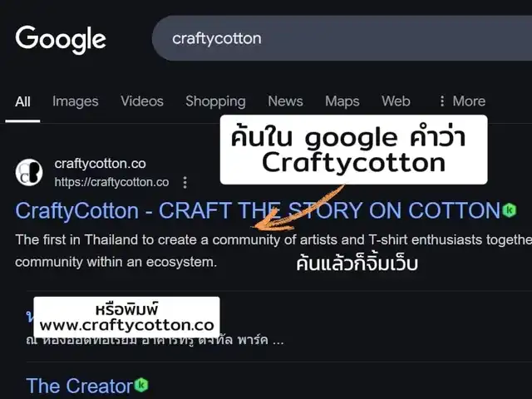Click the green badge beside The Creator
The image size is (532, 399).
coord(141,385)
